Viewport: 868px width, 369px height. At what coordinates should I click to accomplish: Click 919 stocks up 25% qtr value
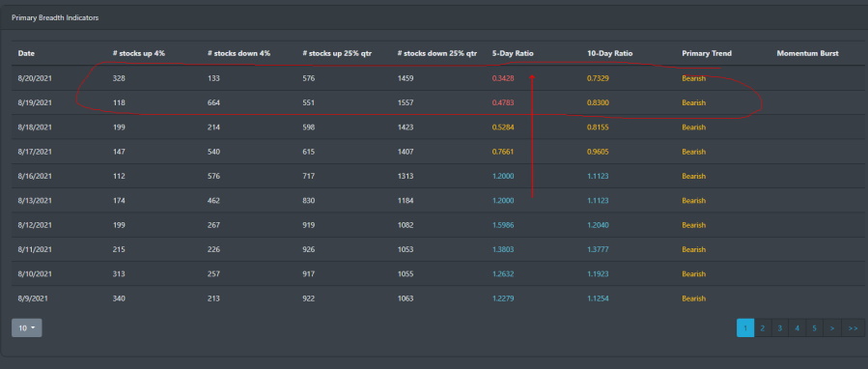point(308,225)
